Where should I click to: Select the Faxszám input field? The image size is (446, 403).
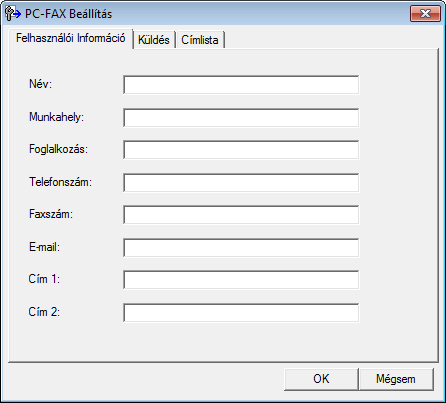tap(241, 215)
